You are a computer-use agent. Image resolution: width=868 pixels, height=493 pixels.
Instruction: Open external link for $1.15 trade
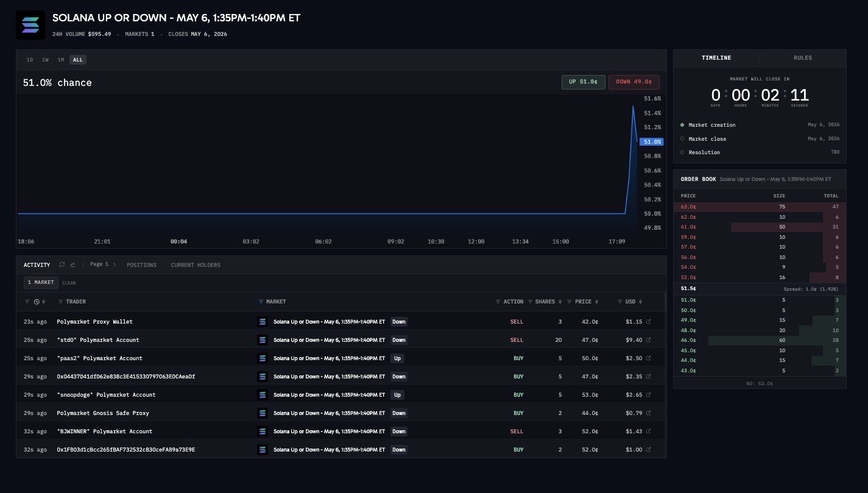point(648,321)
